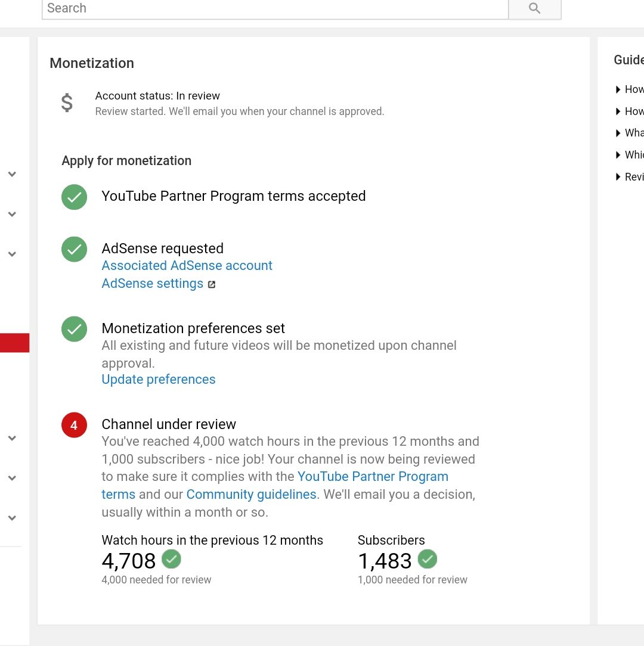This screenshot has height=646, width=644.
Task: Click the 'Channel under review' step title
Action: pyautogui.click(x=169, y=424)
